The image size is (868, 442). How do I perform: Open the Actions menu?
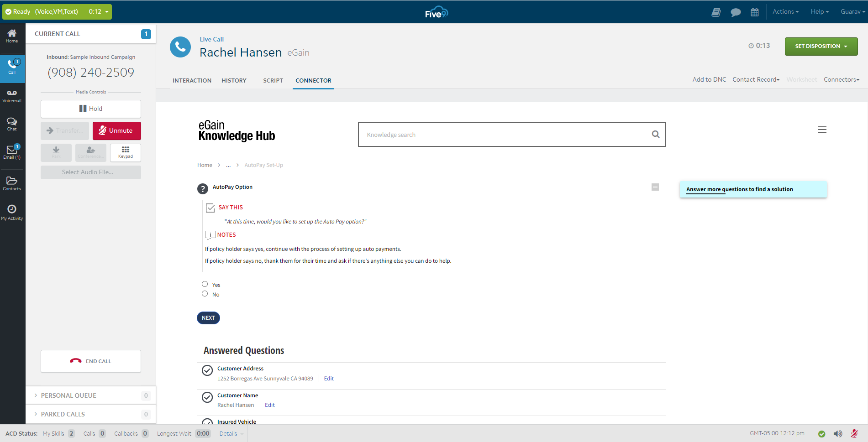785,11
